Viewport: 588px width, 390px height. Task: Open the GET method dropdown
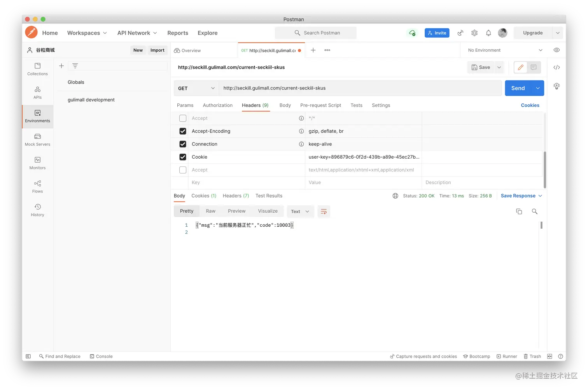[196, 88]
